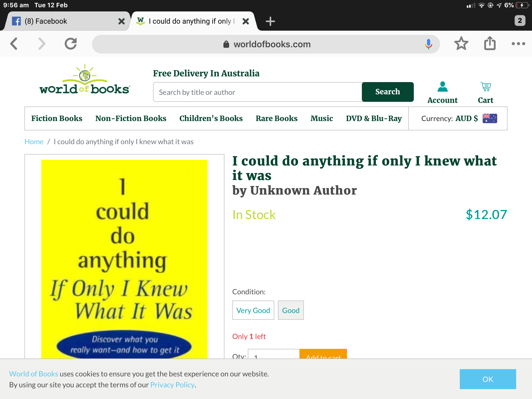Reload the page with the refresh icon
This screenshot has height=399, width=532.
71,44
